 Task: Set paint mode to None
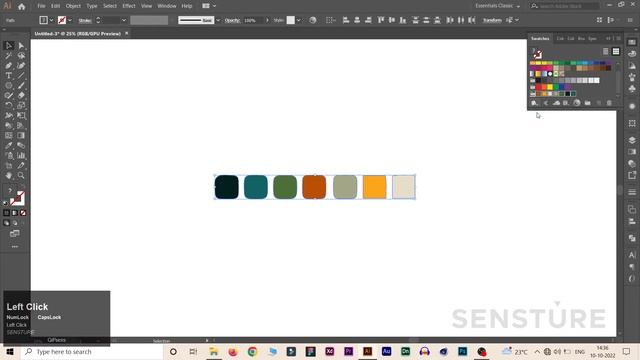23,213
